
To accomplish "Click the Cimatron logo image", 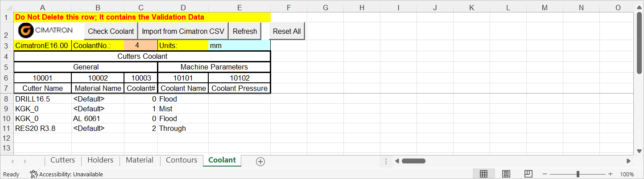I will [x=46, y=31].
